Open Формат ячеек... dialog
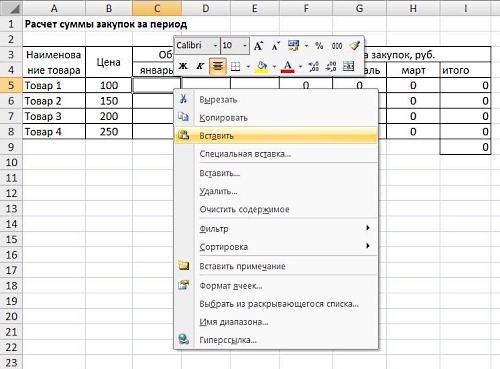Viewport: 500px width, 369px height. coord(276,286)
